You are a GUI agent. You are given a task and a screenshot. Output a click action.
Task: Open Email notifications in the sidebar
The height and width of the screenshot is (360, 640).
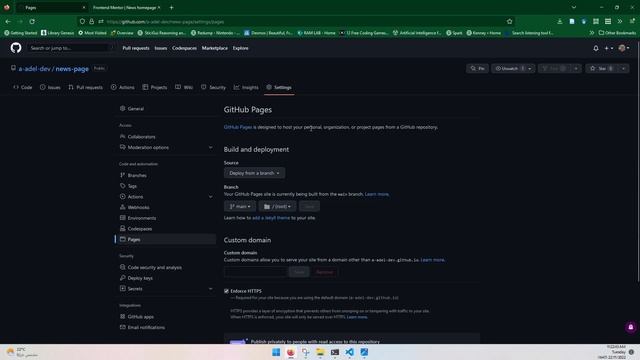click(x=165, y=327)
